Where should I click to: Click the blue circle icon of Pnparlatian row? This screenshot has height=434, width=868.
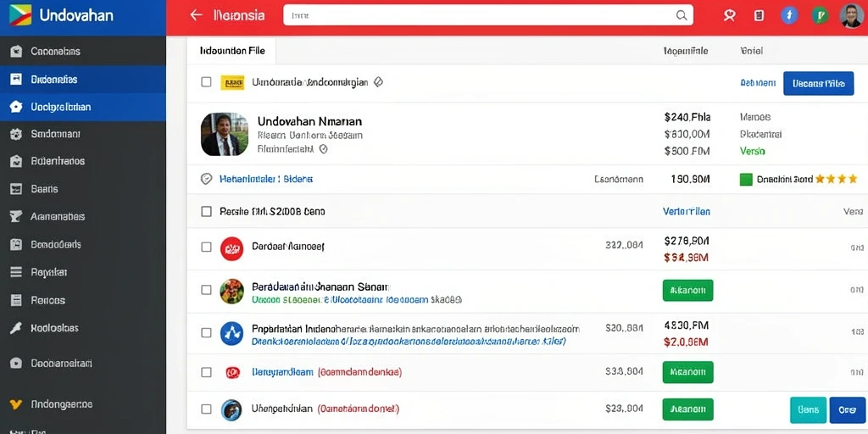pyautogui.click(x=232, y=333)
